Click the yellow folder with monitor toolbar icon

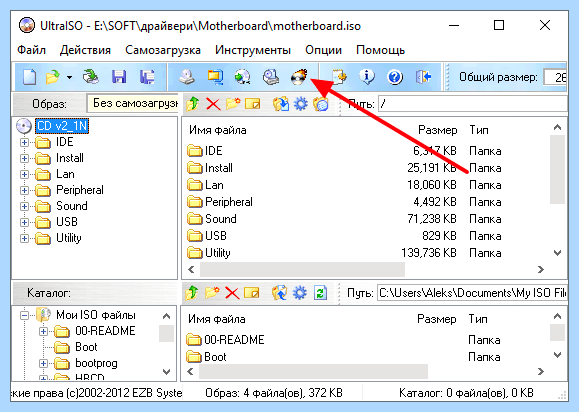click(215, 77)
